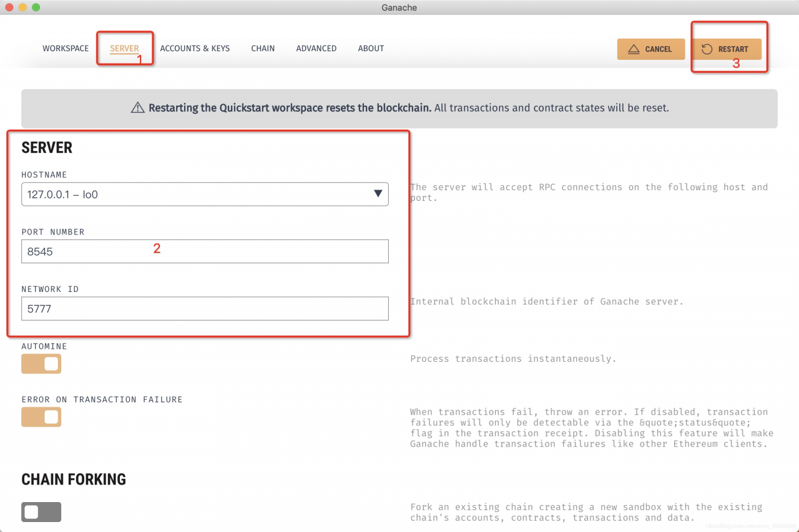
Task: Click the "AUTOMINE" label text
Action: pos(44,346)
